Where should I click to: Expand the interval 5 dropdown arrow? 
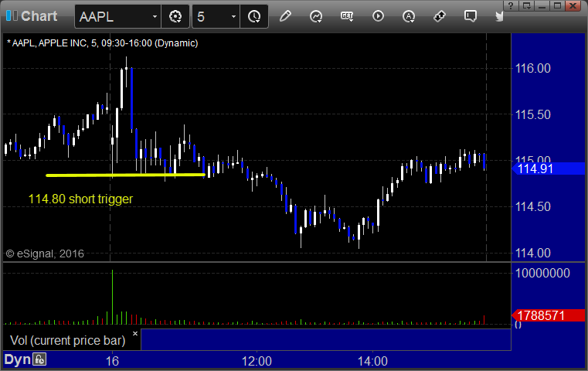point(233,17)
